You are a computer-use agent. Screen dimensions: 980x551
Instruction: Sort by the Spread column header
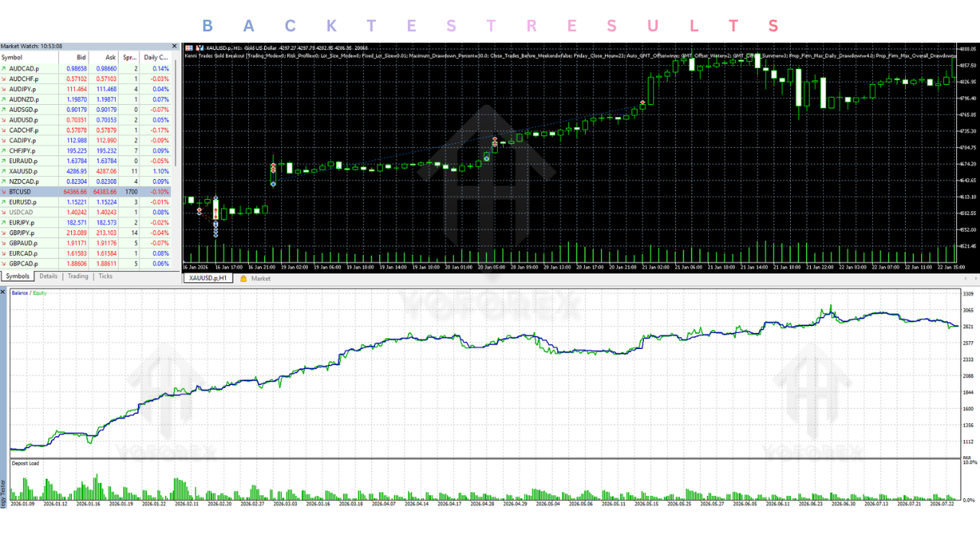click(129, 57)
